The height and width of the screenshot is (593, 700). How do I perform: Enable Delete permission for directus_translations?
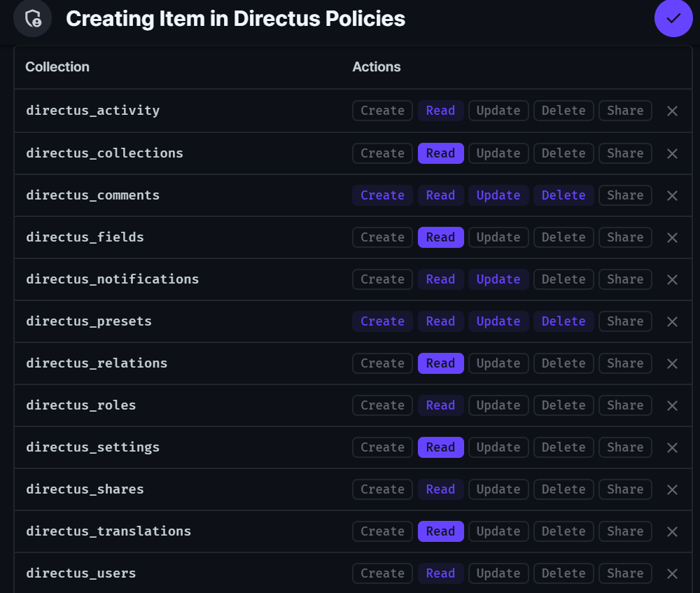(x=563, y=531)
